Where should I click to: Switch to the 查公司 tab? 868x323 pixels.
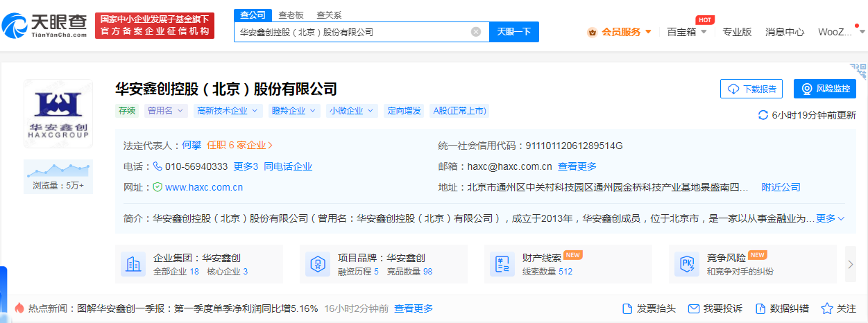(x=251, y=15)
